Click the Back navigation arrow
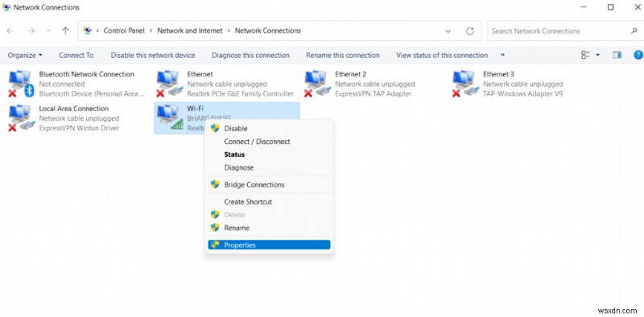644x317 pixels. point(10,31)
